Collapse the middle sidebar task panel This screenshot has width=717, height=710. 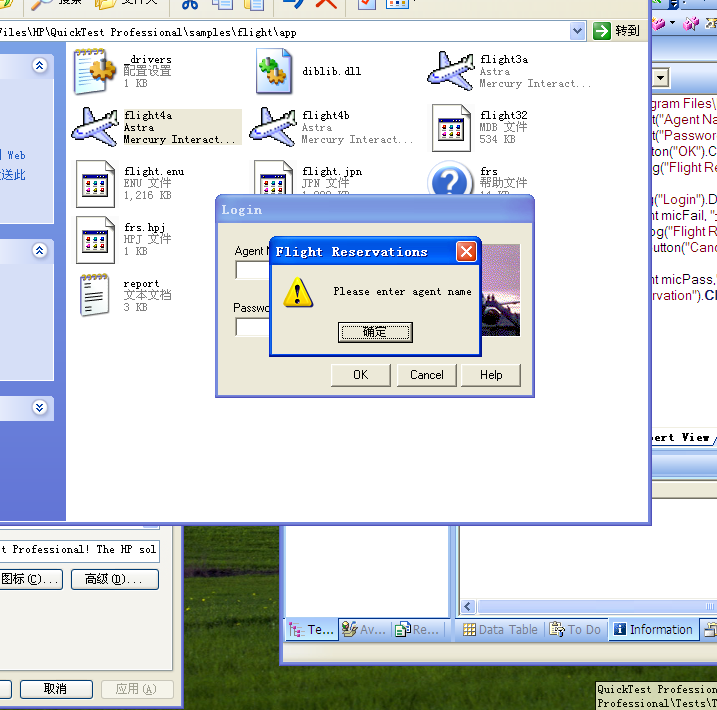point(40,251)
